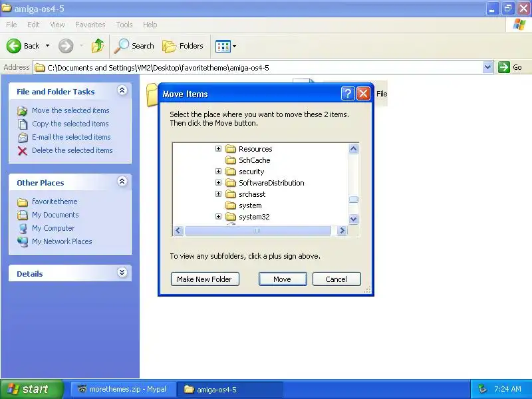Select the srchasst folder in tree

[x=252, y=194]
